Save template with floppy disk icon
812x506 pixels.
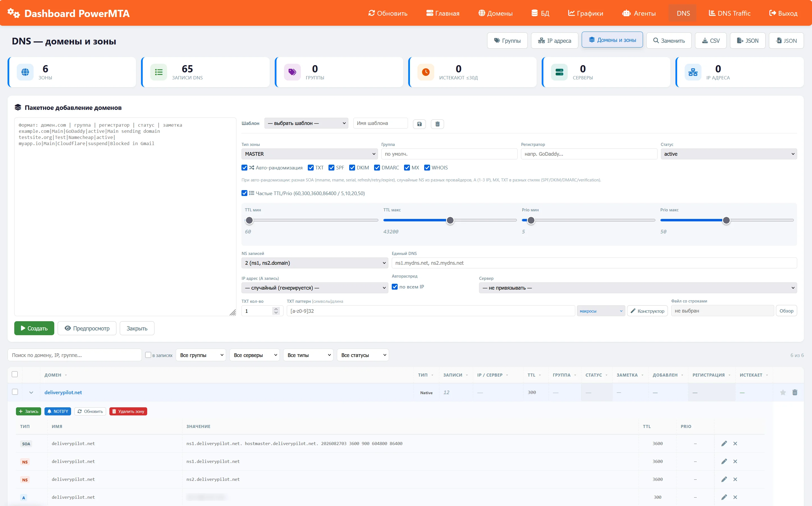[x=419, y=124]
